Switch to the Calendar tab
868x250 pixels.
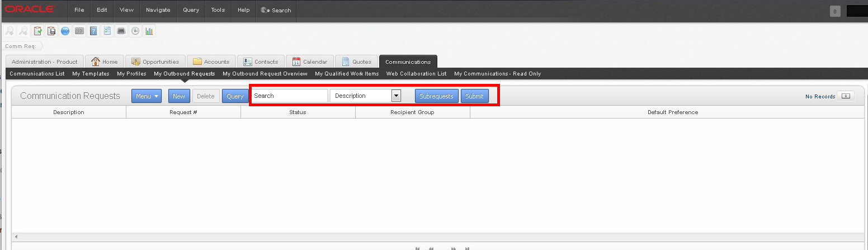(x=310, y=62)
